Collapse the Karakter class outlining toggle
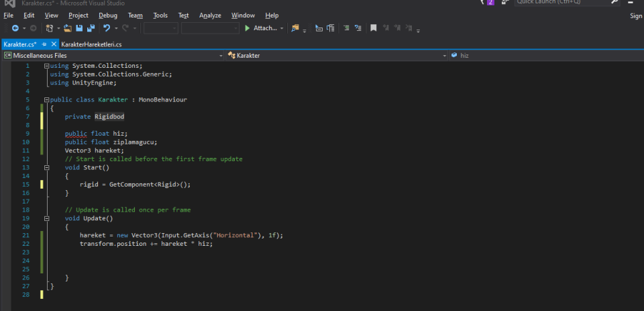 point(46,99)
